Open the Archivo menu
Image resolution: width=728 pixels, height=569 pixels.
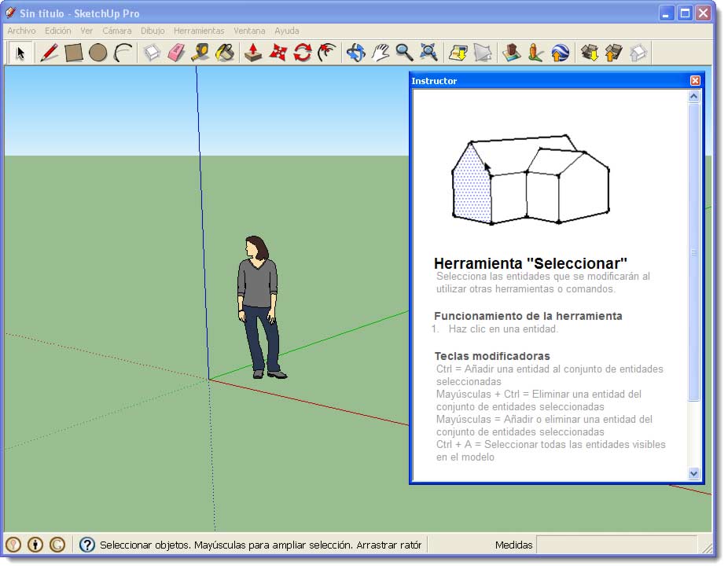pyautogui.click(x=21, y=31)
